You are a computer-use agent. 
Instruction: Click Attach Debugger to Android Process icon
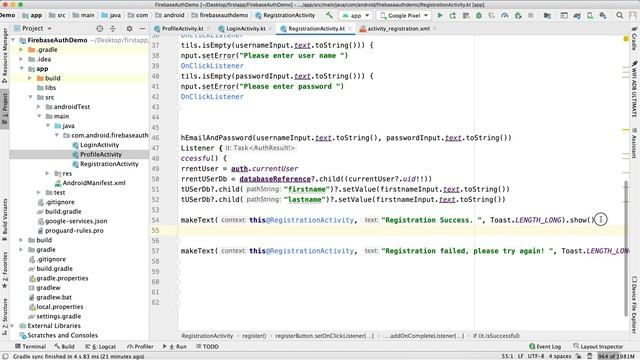point(518,16)
